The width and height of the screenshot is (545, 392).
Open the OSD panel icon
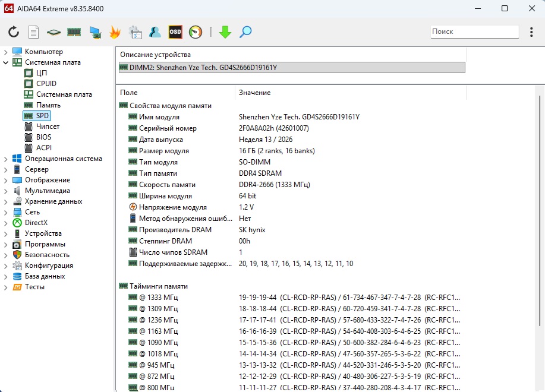(x=175, y=32)
